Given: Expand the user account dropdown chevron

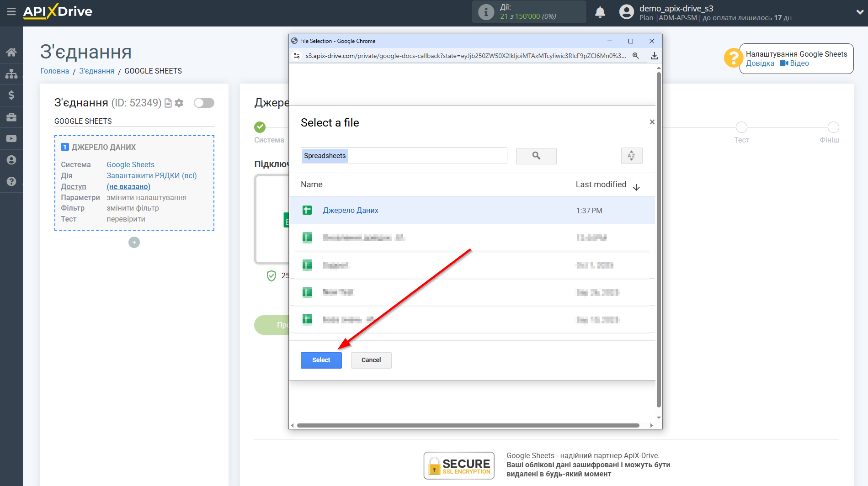Looking at the screenshot, I should [859, 12].
